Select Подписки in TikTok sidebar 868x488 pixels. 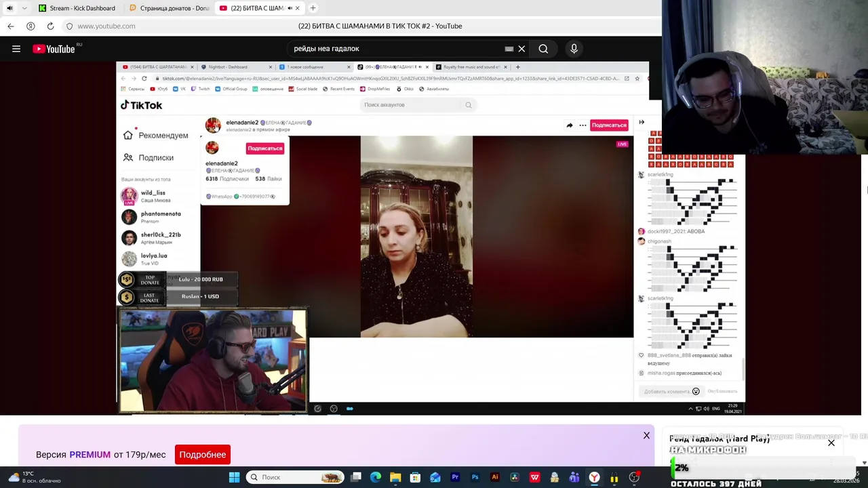coord(149,158)
